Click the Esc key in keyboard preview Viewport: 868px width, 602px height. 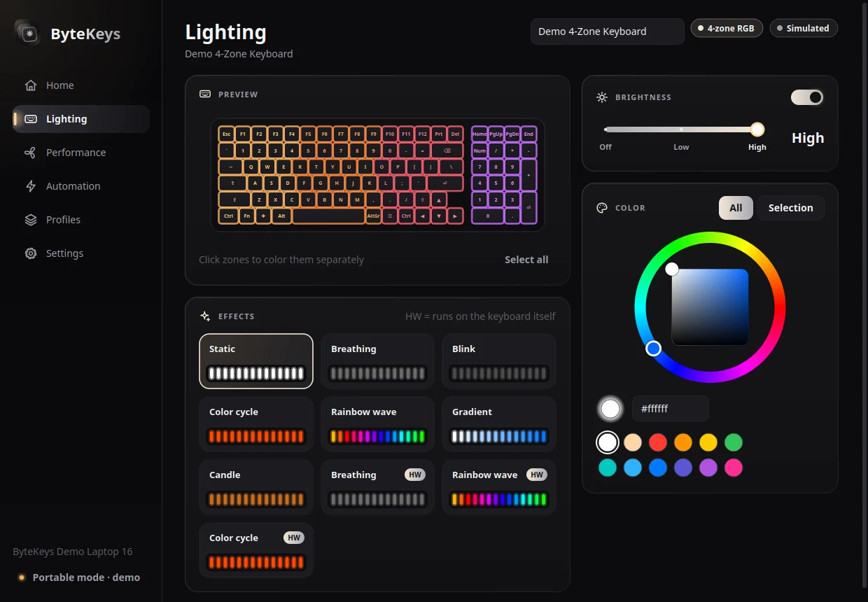click(x=227, y=134)
